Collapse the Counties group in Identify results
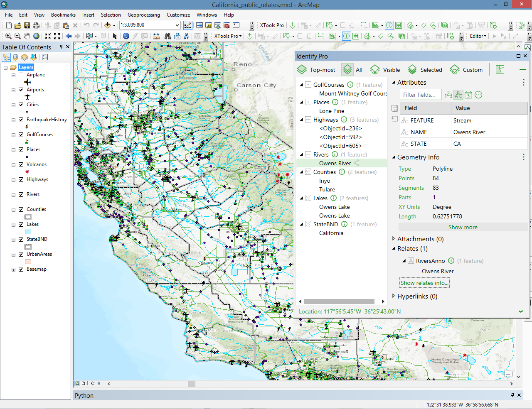The height and width of the screenshot is (409, 532). [302, 172]
